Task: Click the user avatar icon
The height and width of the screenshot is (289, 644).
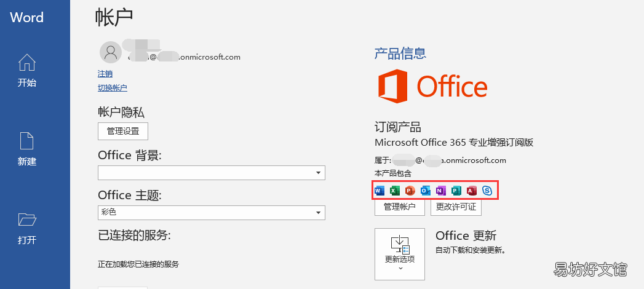Action: (111, 52)
